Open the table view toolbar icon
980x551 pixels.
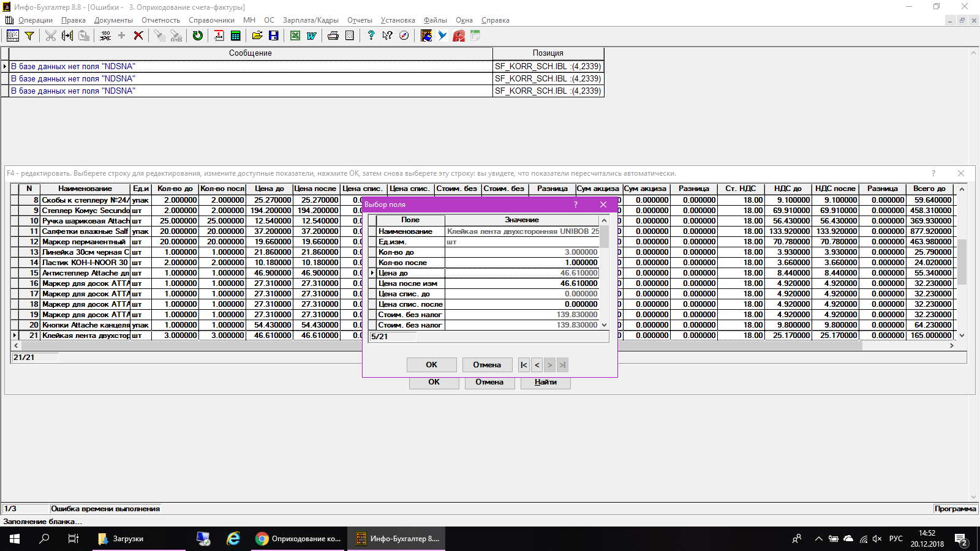tap(12, 36)
